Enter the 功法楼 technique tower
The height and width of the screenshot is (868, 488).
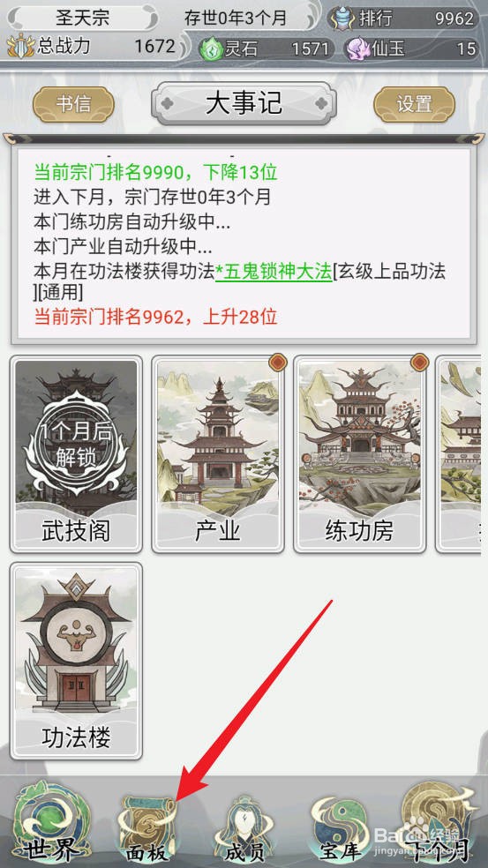click(76, 661)
